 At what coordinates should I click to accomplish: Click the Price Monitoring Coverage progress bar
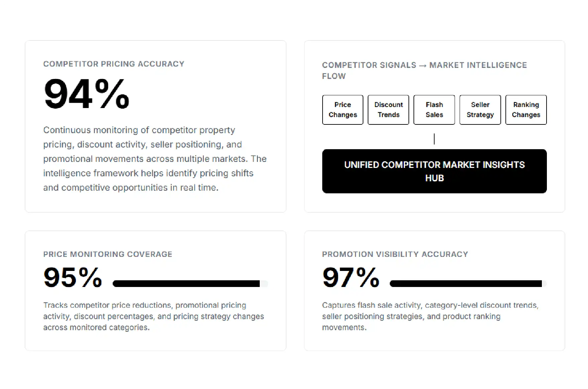pyautogui.click(x=191, y=284)
